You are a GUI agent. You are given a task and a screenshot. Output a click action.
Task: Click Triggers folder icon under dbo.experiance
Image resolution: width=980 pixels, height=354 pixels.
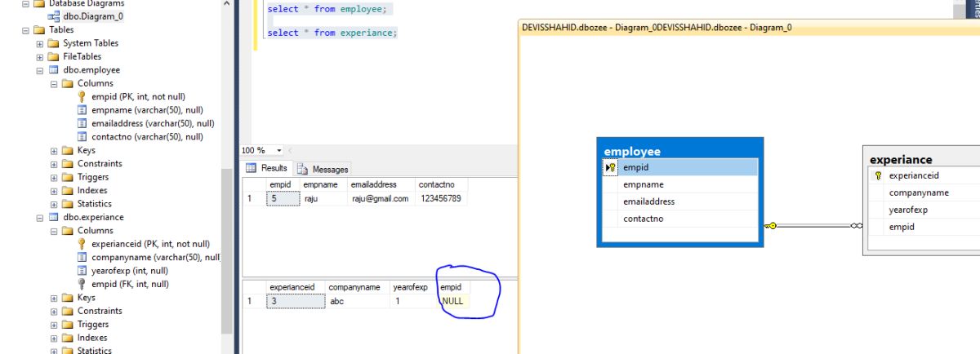click(x=68, y=325)
